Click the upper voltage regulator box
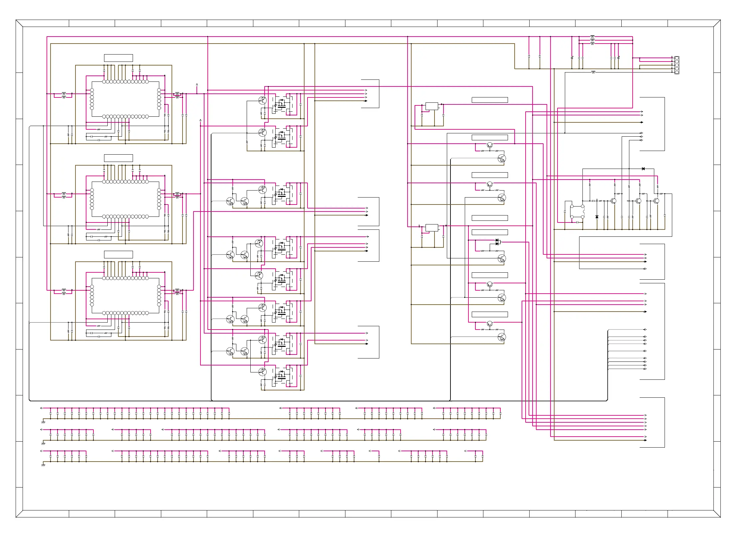 click(432, 106)
